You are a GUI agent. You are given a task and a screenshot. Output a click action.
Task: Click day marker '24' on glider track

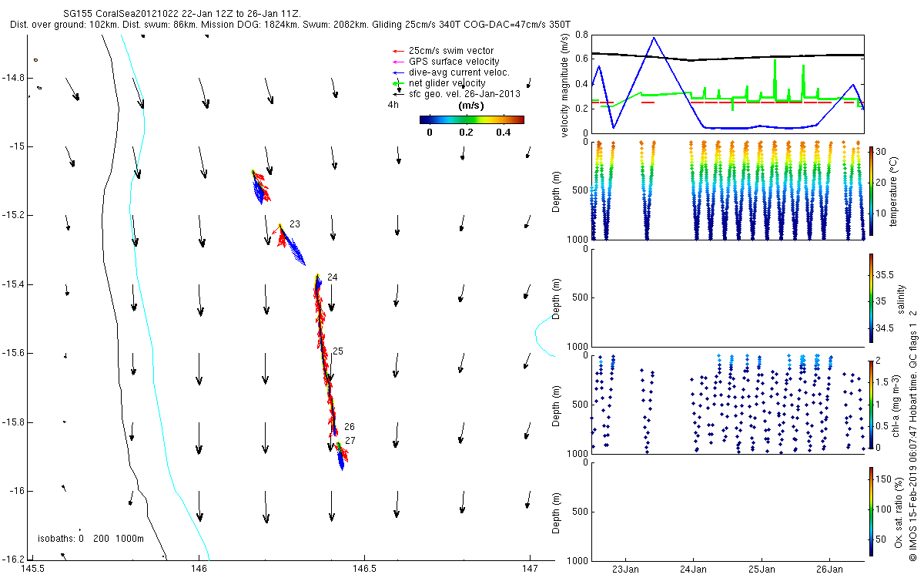[x=332, y=277]
